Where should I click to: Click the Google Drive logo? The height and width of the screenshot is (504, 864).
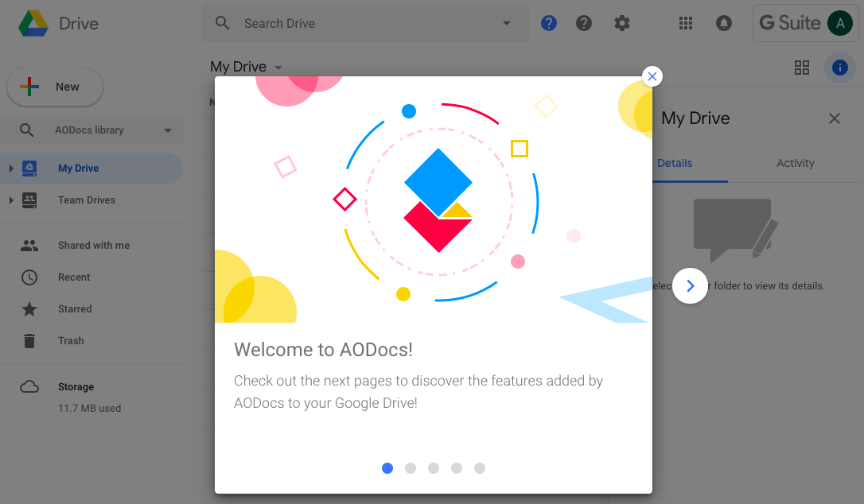coord(33,23)
